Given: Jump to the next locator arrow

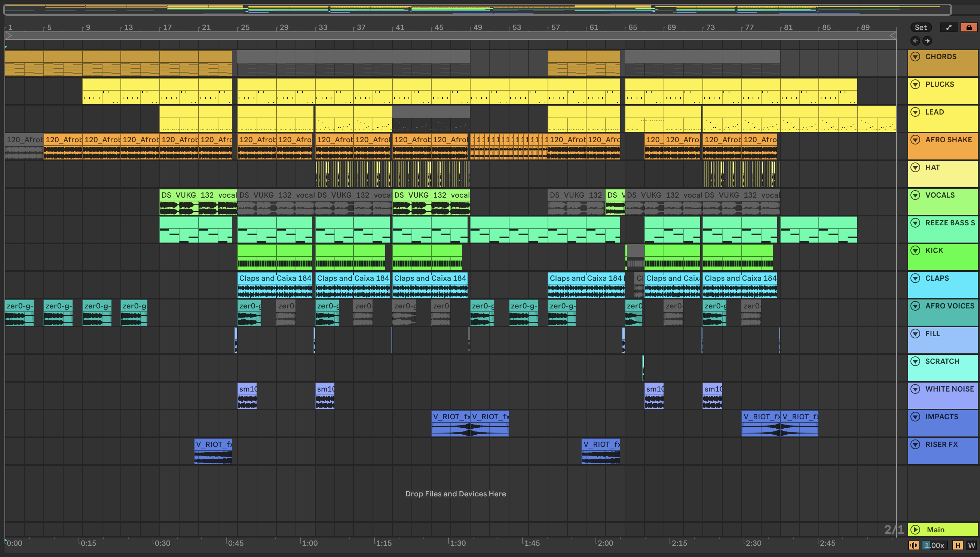Looking at the screenshot, I should click(x=927, y=40).
